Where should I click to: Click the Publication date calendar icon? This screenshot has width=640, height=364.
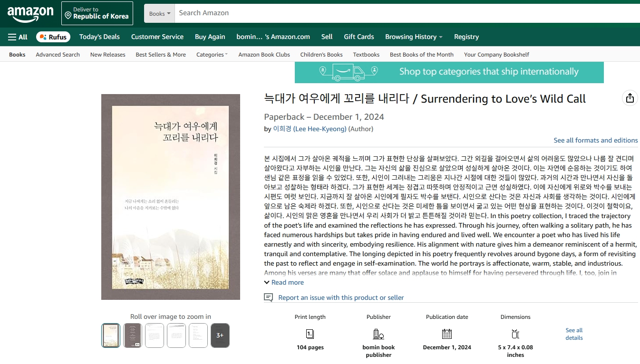click(447, 334)
